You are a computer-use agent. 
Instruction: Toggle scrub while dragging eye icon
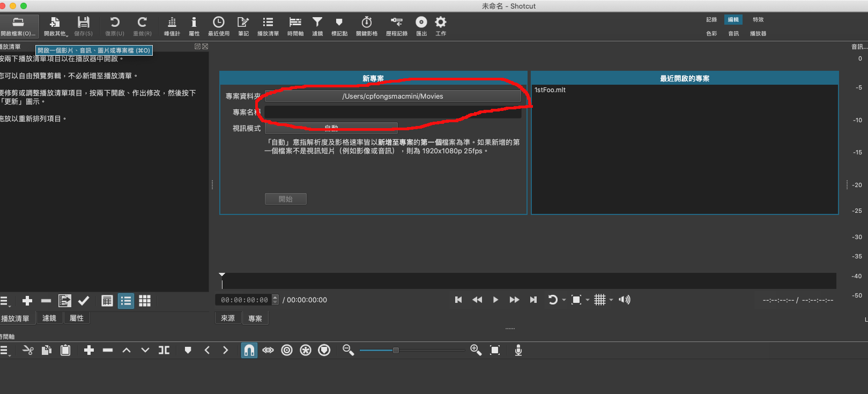tap(268, 351)
